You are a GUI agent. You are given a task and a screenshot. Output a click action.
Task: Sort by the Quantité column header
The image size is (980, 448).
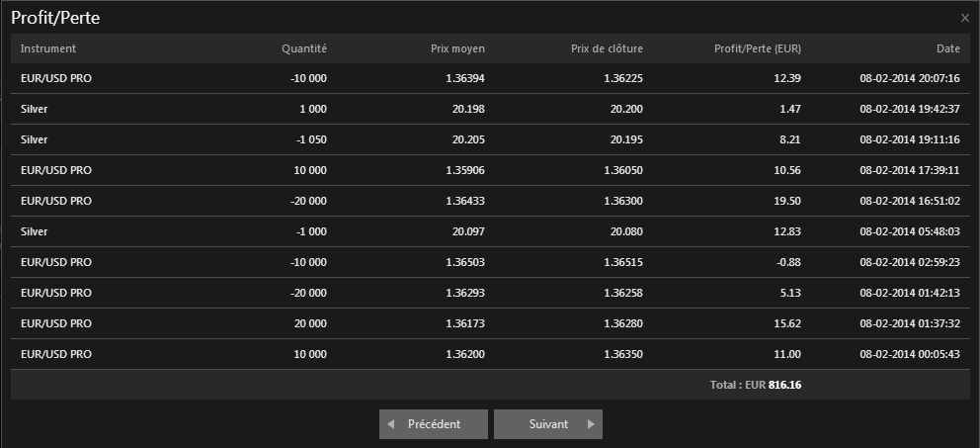pyautogui.click(x=303, y=48)
